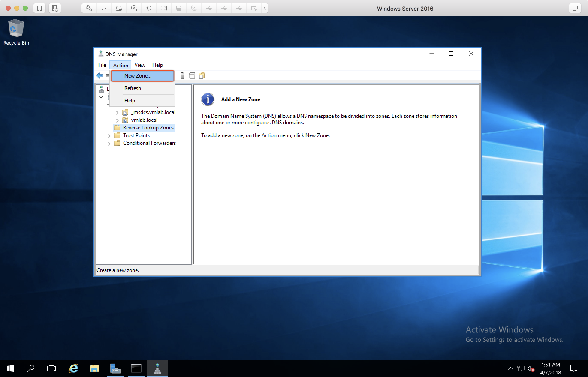Open VM settings via the wrench icon
The image size is (588, 377).
89,8
